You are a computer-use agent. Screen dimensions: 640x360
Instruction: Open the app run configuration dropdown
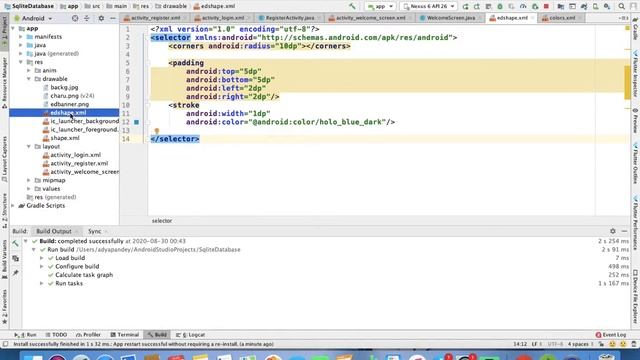click(380, 6)
